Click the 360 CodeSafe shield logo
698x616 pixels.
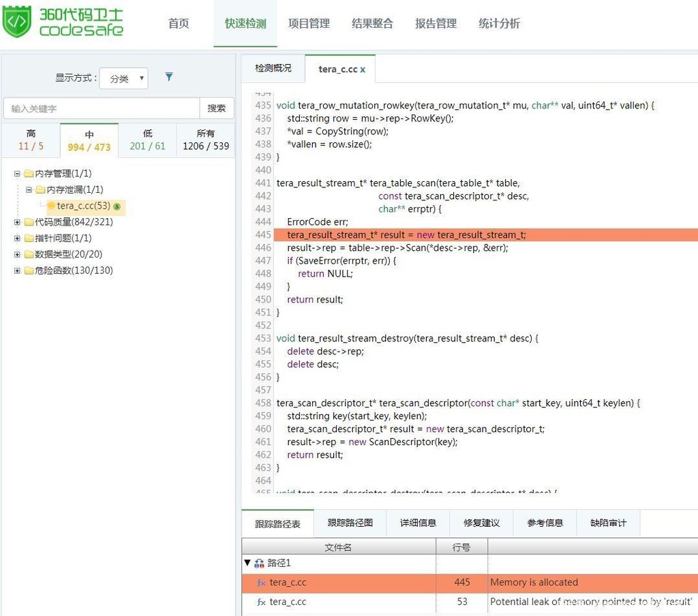tap(17, 22)
